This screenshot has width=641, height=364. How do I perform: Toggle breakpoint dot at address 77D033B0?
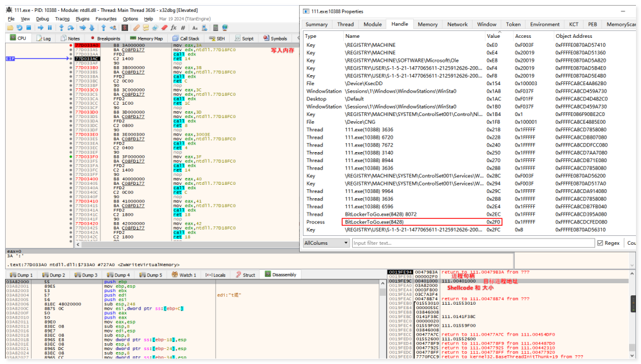[71, 66]
